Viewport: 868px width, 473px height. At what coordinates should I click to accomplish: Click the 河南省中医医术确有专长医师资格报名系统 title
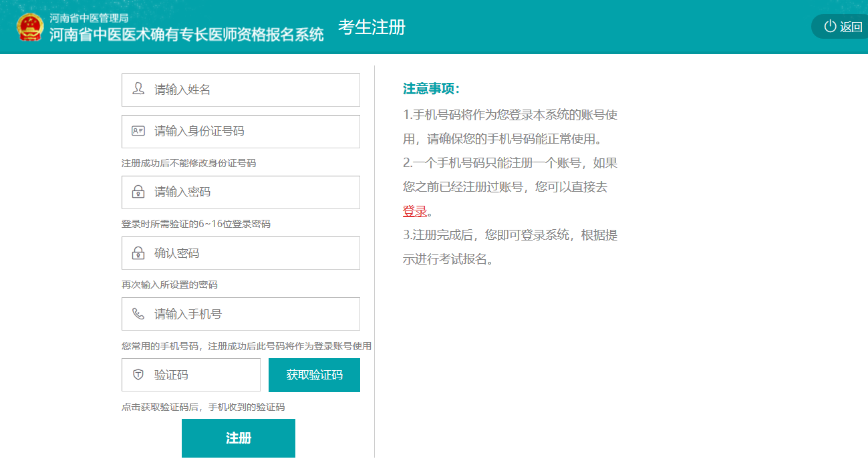[186, 35]
